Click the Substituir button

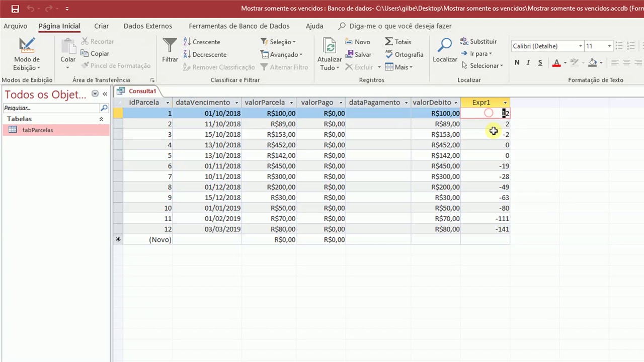[478, 41]
